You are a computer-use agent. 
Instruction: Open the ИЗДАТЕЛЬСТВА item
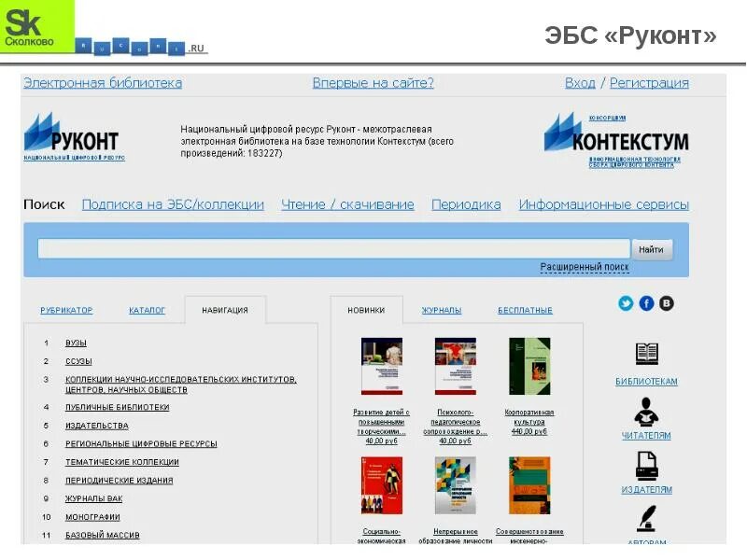point(97,426)
